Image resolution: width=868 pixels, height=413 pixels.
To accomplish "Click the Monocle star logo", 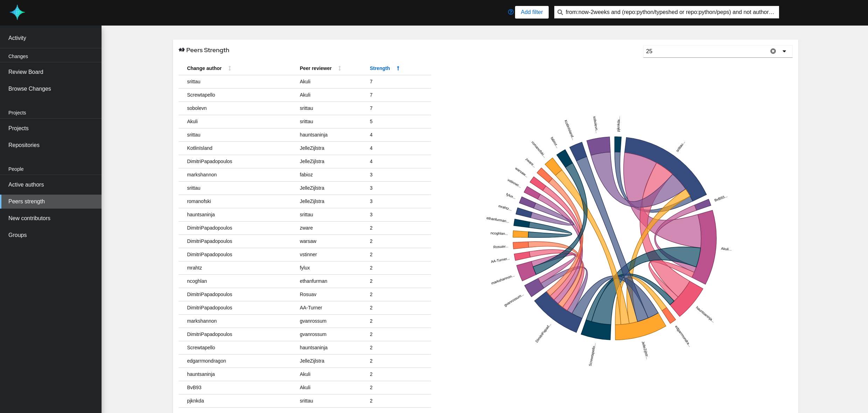I will click(x=17, y=12).
